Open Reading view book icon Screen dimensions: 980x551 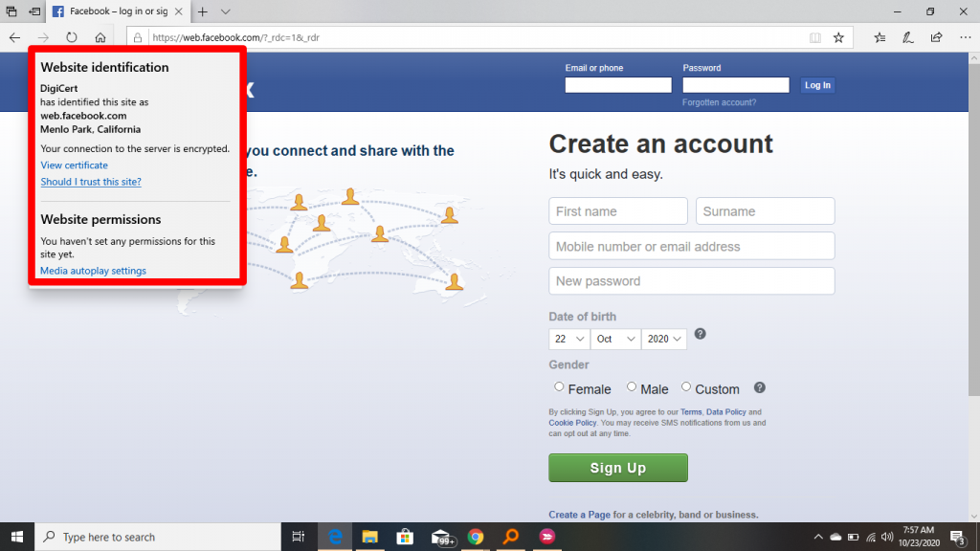(815, 38)
